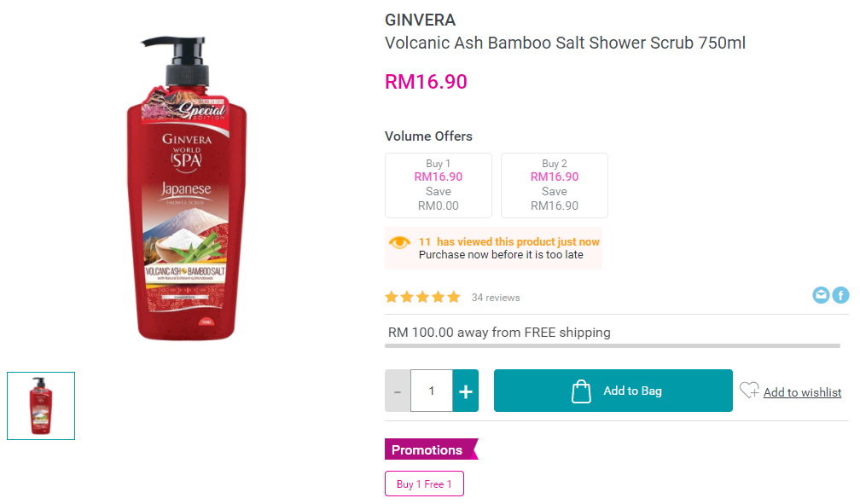860x504 pixels.
Task: Open the 34 reviews link
Action: 496,298
